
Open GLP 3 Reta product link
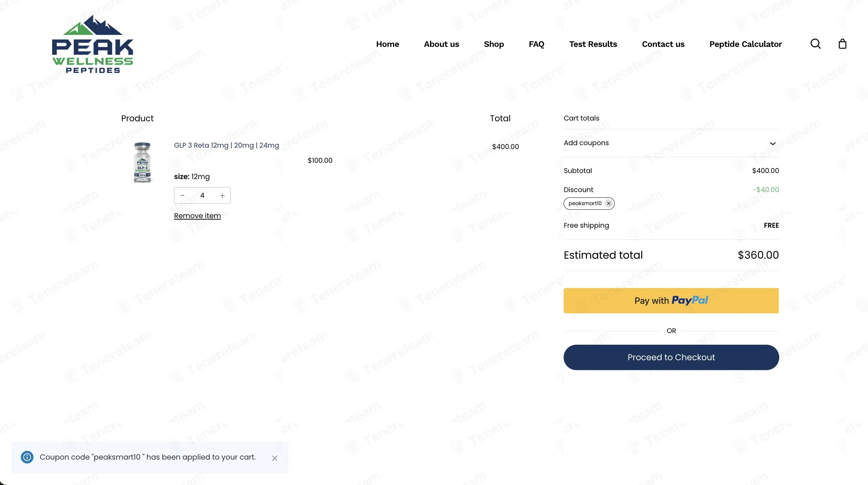(227, 145)
